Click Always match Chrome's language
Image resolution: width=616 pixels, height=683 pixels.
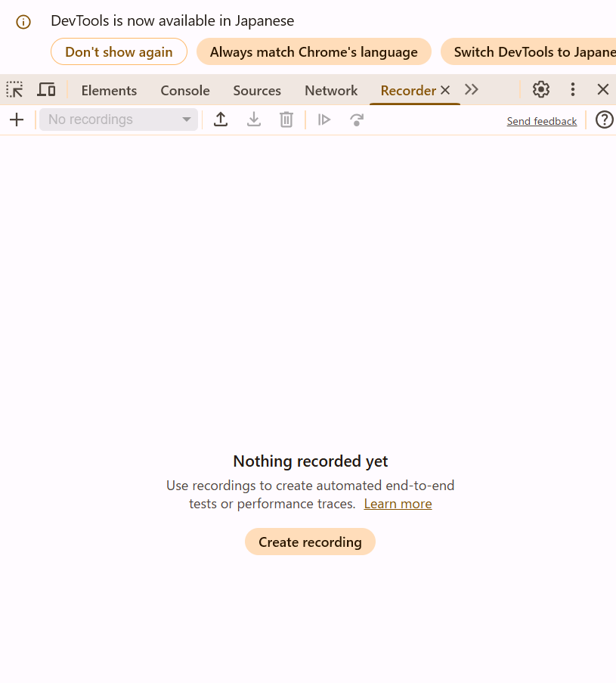[314, 52]
